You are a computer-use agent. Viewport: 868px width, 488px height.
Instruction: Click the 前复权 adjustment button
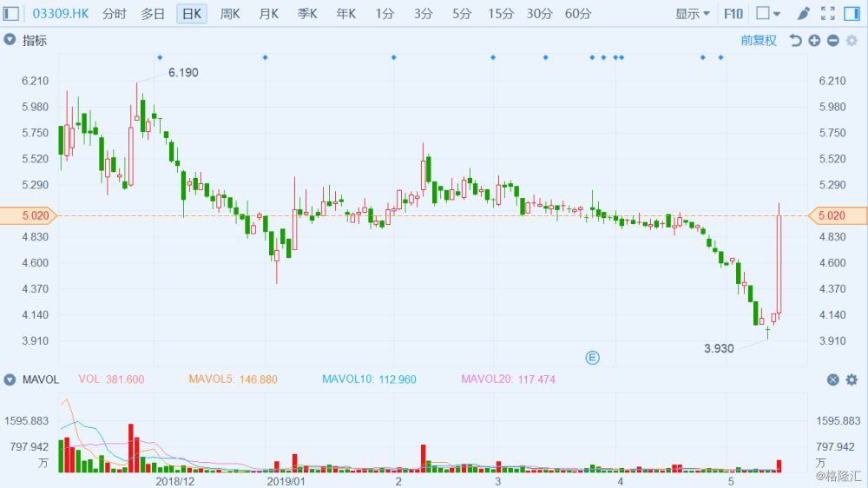pos(759,40)
